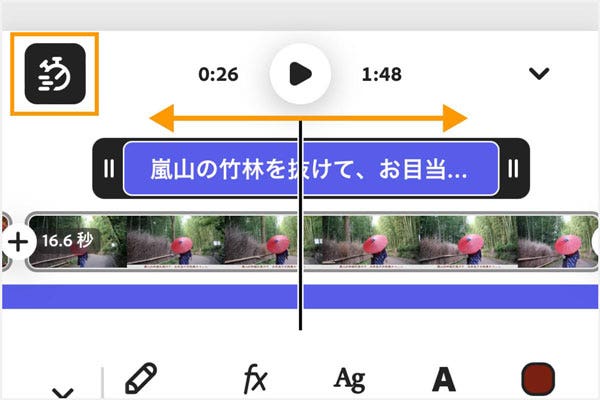Add a clip with the plus button

coord(18,242)
